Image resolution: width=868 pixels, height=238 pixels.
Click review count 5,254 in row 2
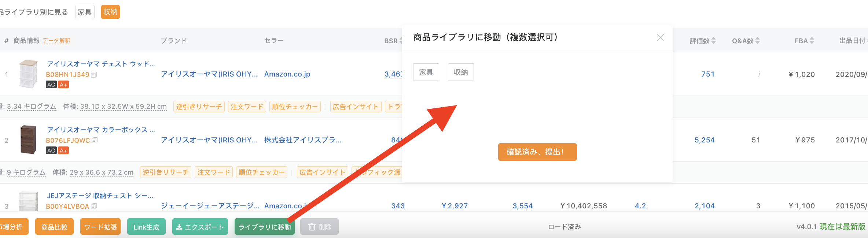(705, 140)
